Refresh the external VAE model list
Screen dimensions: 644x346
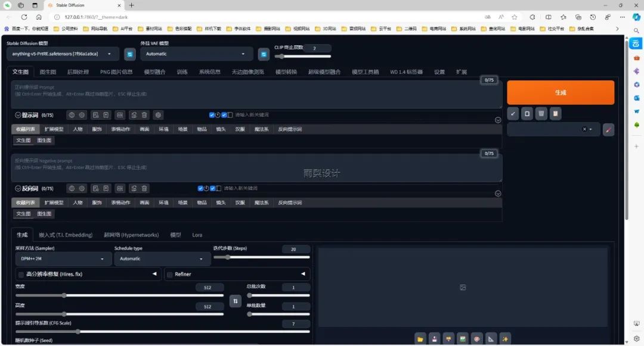pyautogui.click(x=264, y=54)
